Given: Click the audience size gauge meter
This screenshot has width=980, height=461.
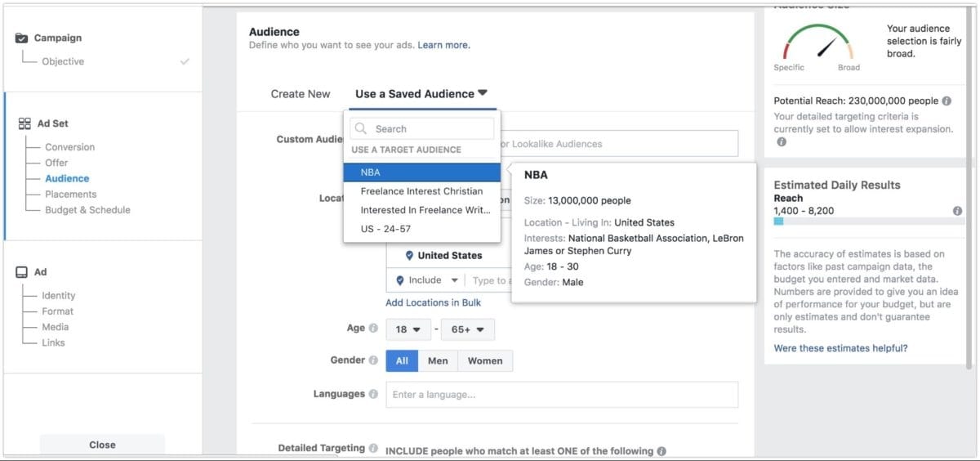Looking at the screenshot, I should tap(817, 41).
